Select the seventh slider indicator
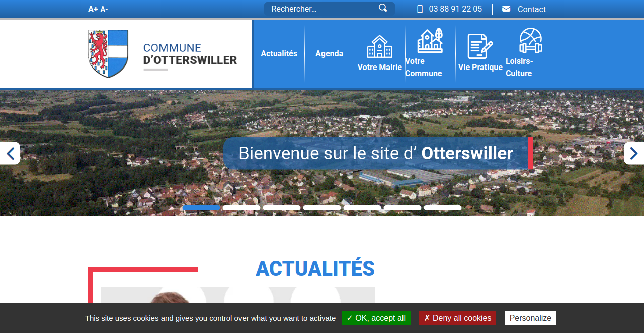The image size is (644, 333). click(443, 208)
